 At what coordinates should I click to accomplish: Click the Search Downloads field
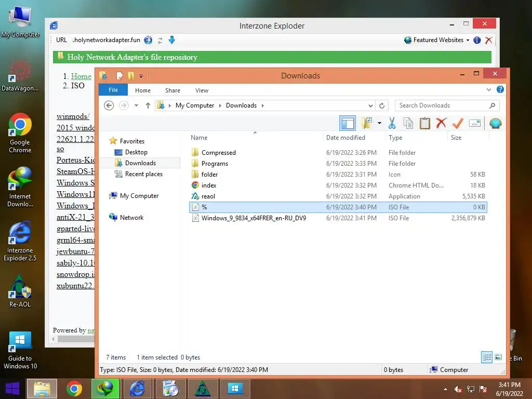[x=447, y=105]
